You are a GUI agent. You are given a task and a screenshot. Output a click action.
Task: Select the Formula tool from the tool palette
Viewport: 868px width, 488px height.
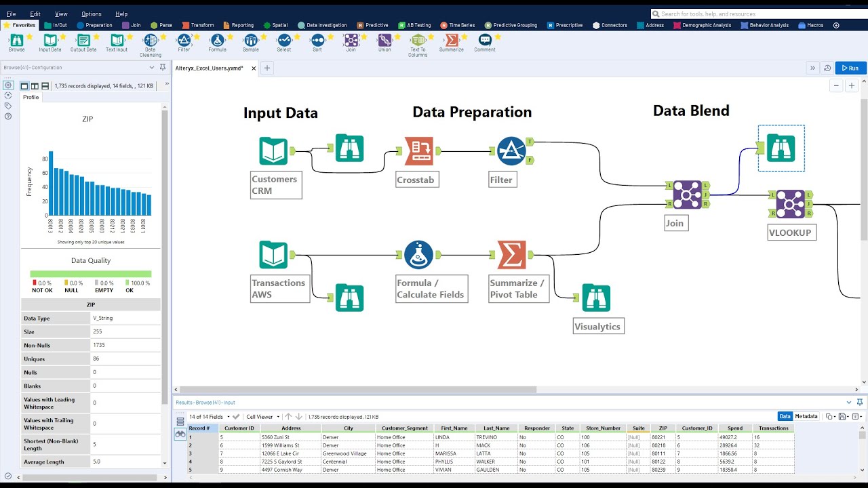click(x=217, y=42)
